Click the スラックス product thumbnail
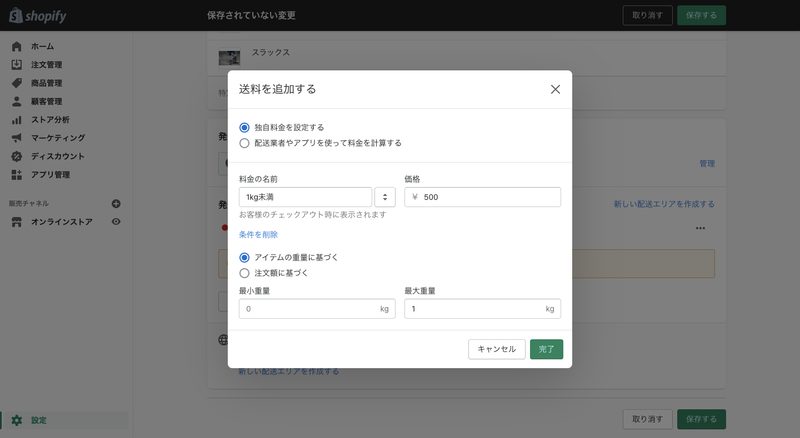Screen dimensions: 800x438 point(229,58)
